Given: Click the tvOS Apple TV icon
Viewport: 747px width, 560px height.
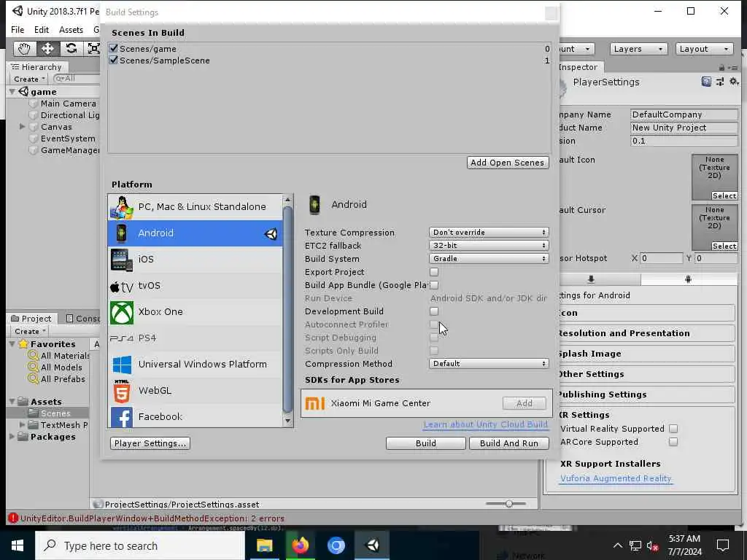Looking at the screenshot, I should [x=122, y=287].
